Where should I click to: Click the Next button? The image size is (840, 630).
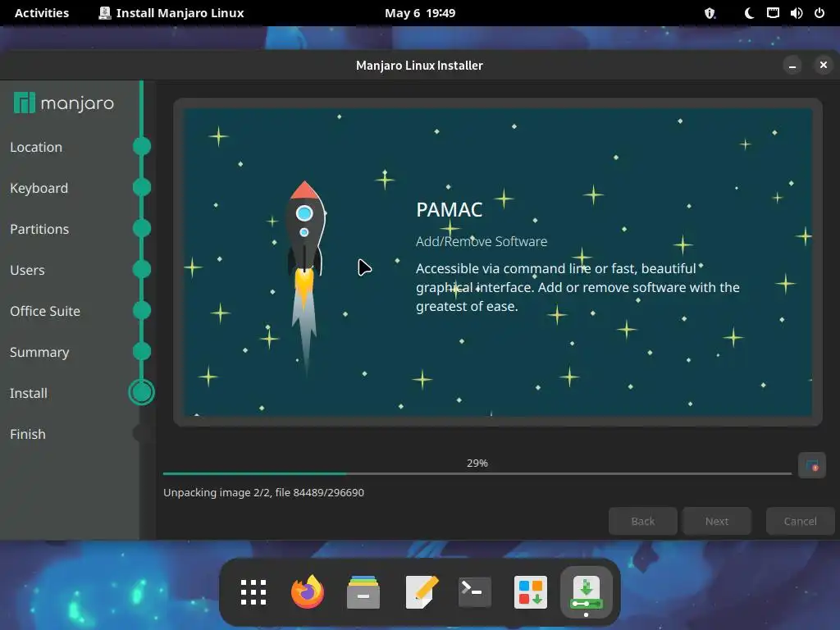click(717, 521)
